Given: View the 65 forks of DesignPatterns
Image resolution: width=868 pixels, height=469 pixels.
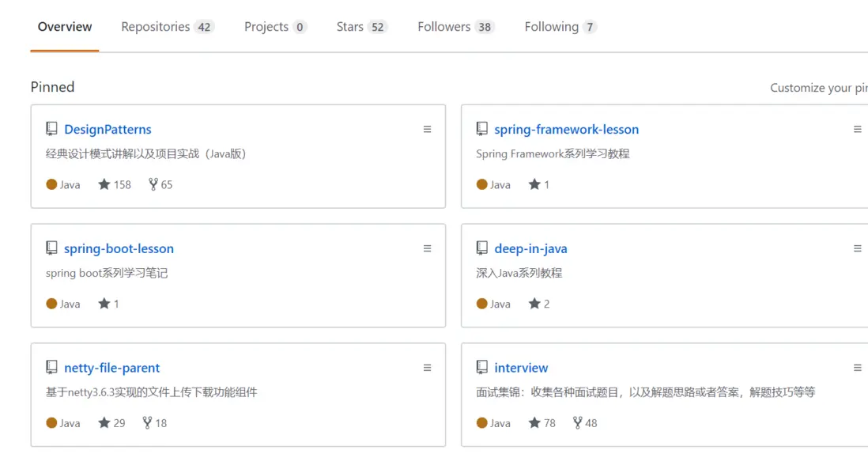Looking at the screenshot, I should click(x=160, y=184).
